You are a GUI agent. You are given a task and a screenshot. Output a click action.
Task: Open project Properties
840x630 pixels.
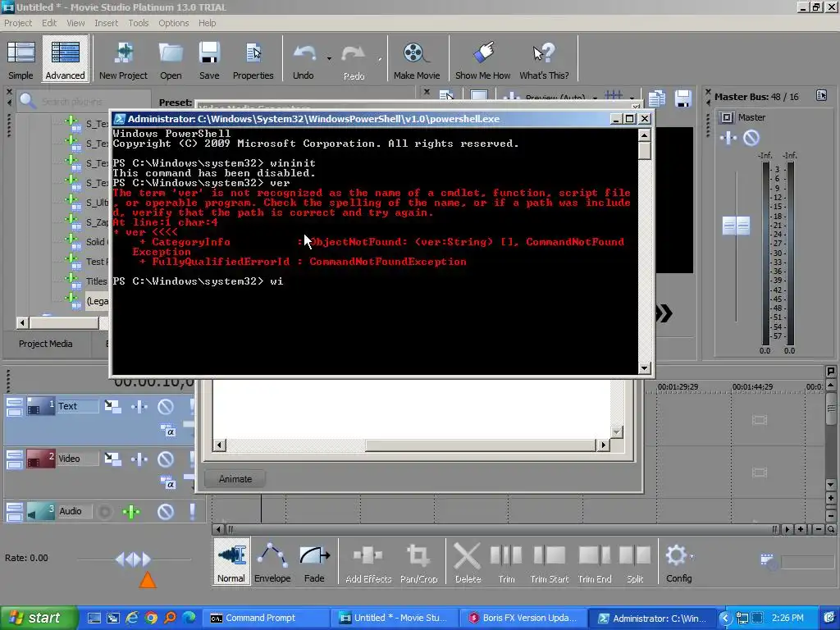[253, 59]
